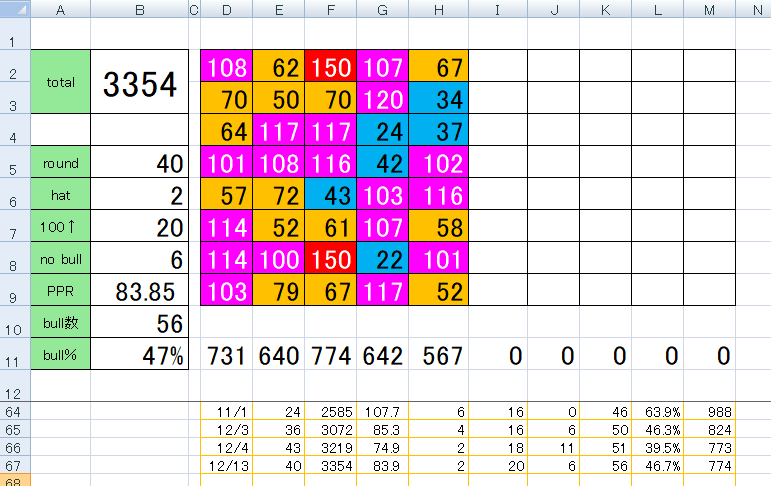The width and height of the screenshot is (771, 486).
Task: Click the "100↑" label cell
Action: pyautogui.click(x=60, y=226)
